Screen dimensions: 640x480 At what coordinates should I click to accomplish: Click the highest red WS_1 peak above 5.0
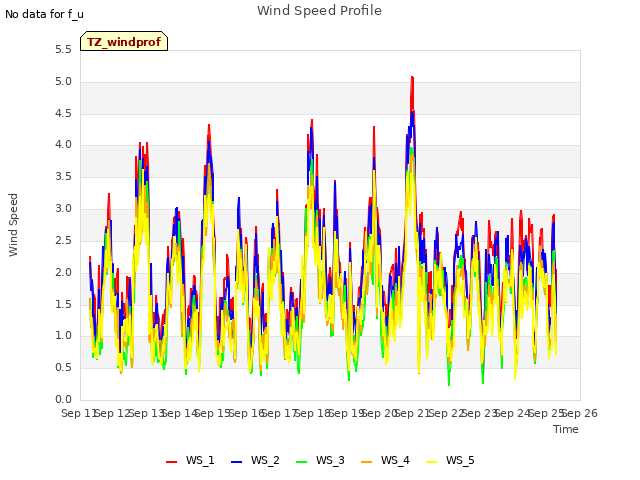point(412,78)
